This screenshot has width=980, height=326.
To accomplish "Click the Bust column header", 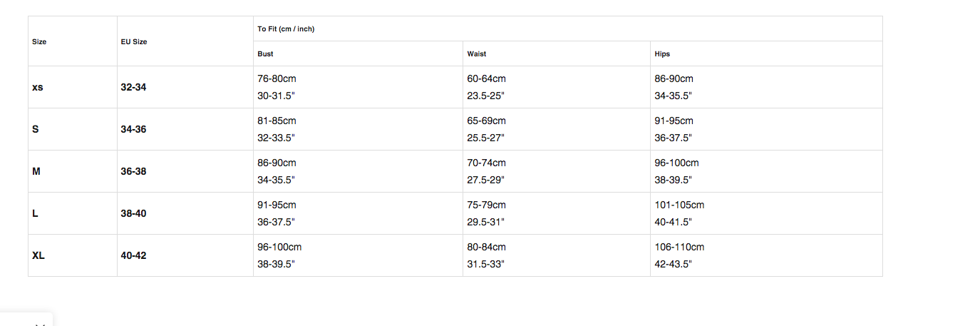I will (x=265, y=54).
